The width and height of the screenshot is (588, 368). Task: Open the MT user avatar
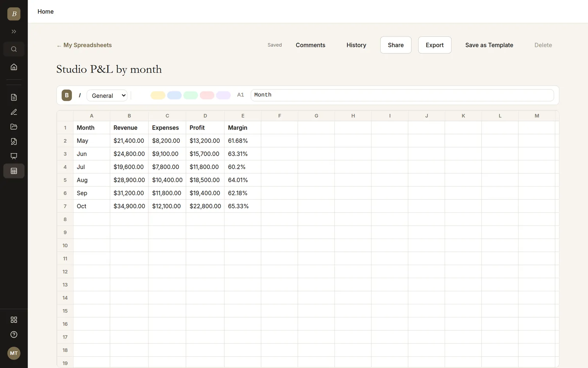tap(14, 353)
